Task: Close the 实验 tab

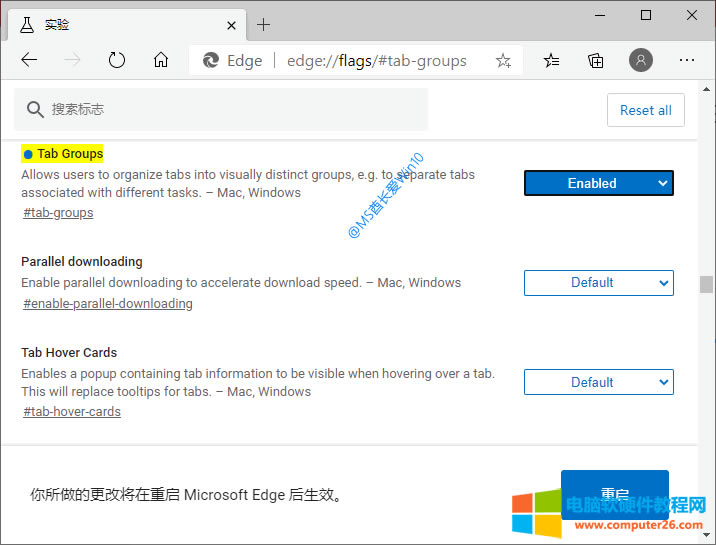Action: tap(232, 26)
